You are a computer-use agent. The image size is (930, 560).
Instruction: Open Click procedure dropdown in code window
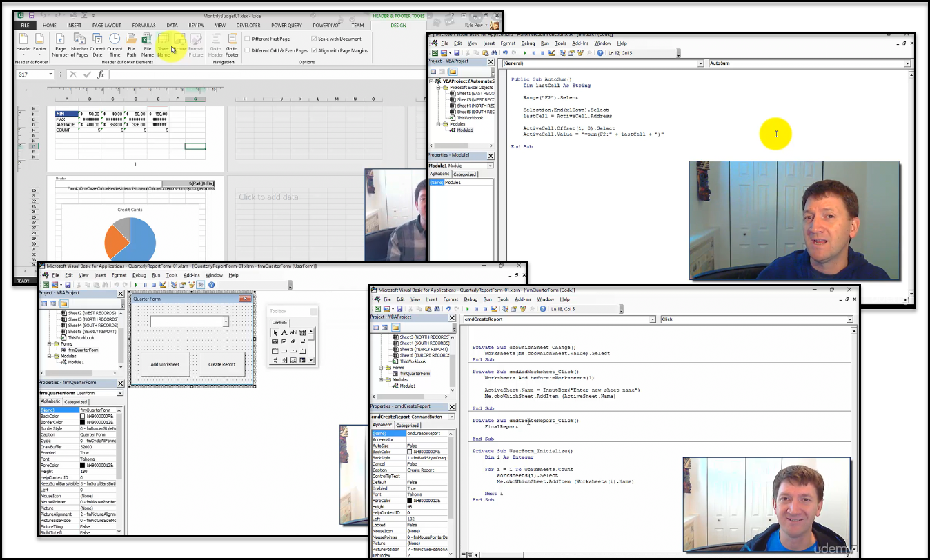click(x=849, y=320)
